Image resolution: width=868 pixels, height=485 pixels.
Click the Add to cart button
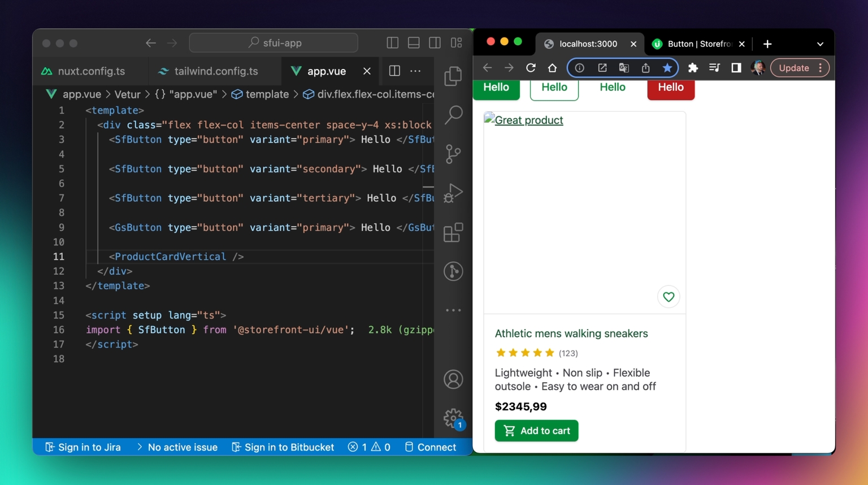(536, 431)
